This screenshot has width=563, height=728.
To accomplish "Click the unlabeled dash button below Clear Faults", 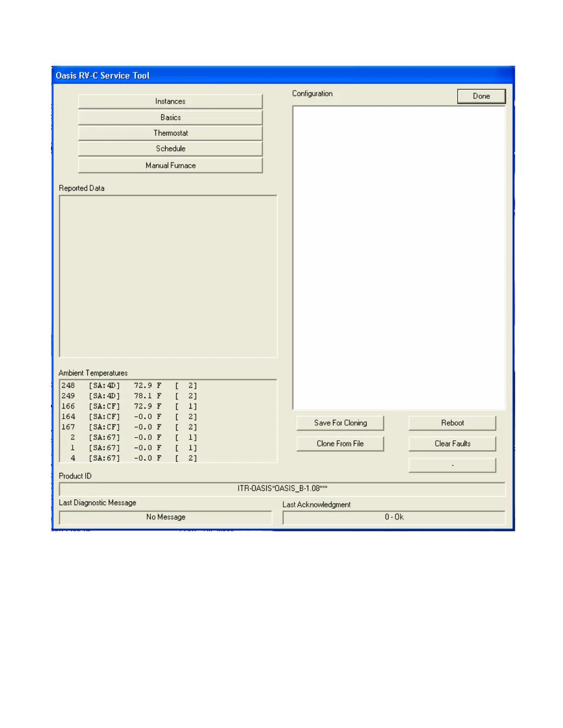I will tap(452, 465).
